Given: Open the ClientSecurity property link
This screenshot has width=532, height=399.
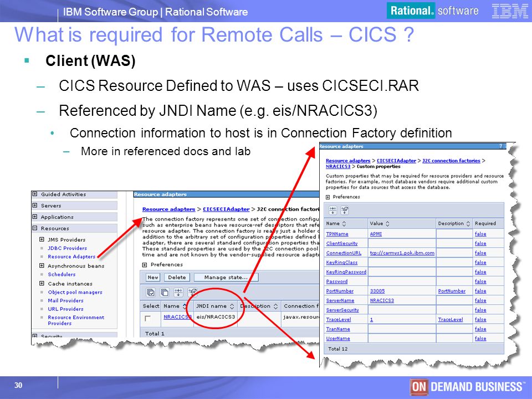Looking at the screenshot, I should coord(342,244).
